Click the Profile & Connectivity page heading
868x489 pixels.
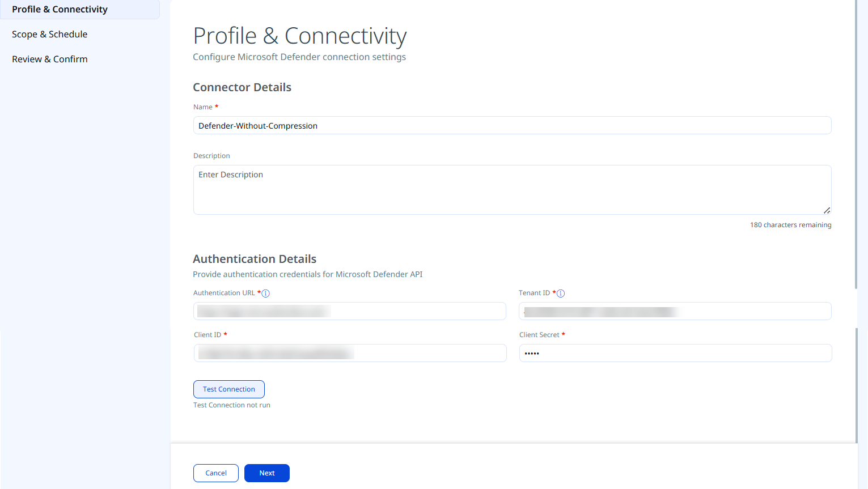pyautogui.click(x=300, y=36)
